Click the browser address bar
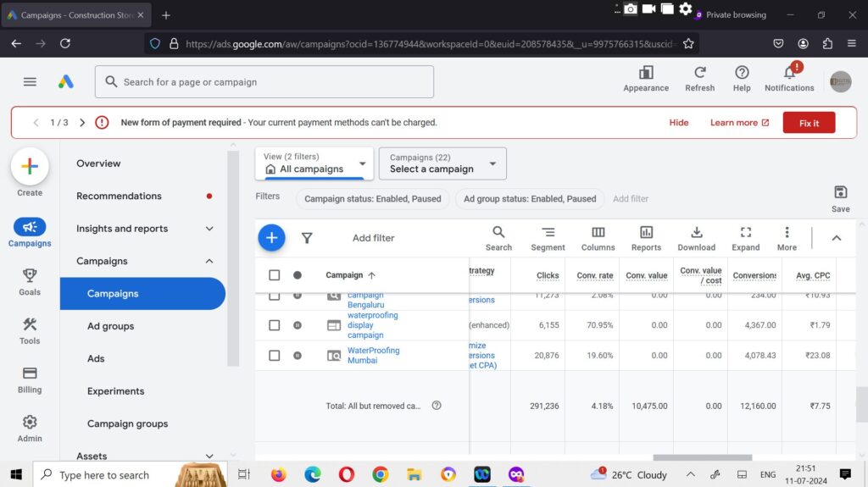This screenshot has width=868, height=487. pos(420,44)
